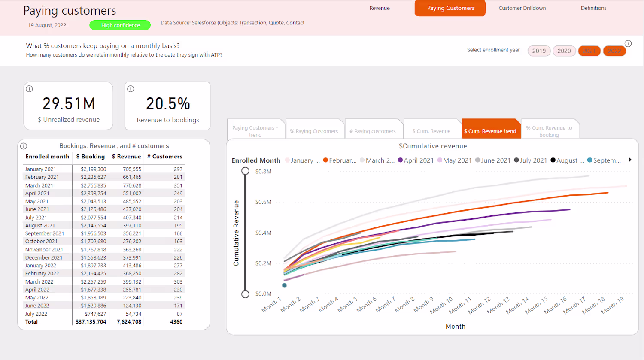Select April 2021 legend purple marker
Viewport: 644px width, 360px height.
click(x=400, y=160)
